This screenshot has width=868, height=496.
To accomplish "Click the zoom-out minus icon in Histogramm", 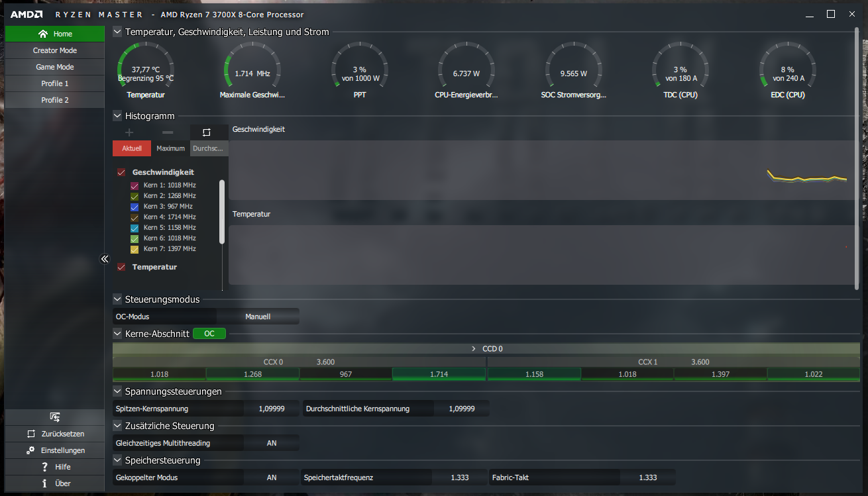I will pos(168,132).
